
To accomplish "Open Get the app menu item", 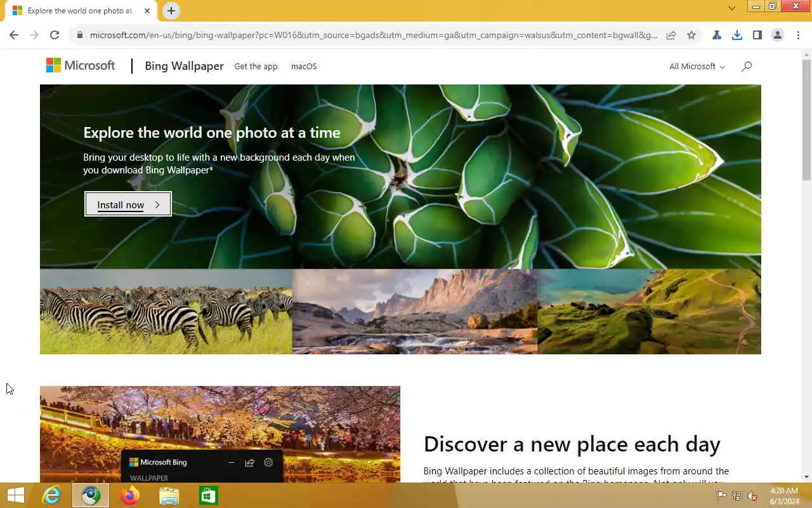I will click(x=256, y=66).
